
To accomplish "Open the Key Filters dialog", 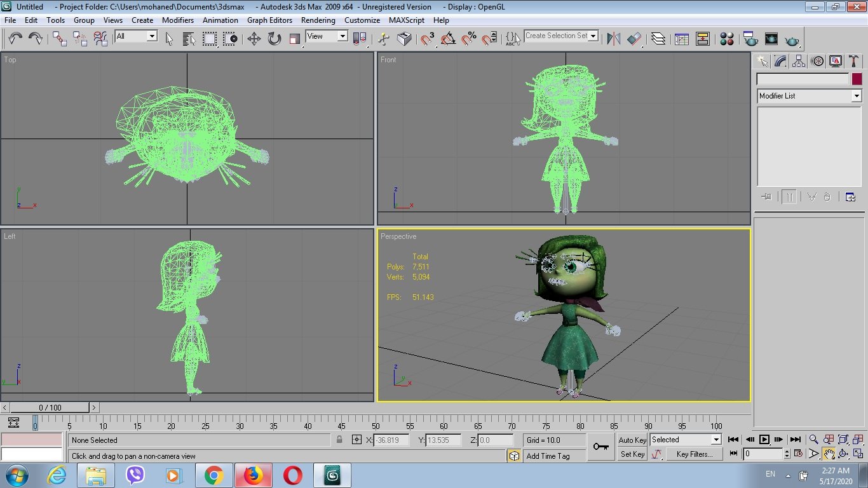I will pyautogui.click(x=695, y=454).
